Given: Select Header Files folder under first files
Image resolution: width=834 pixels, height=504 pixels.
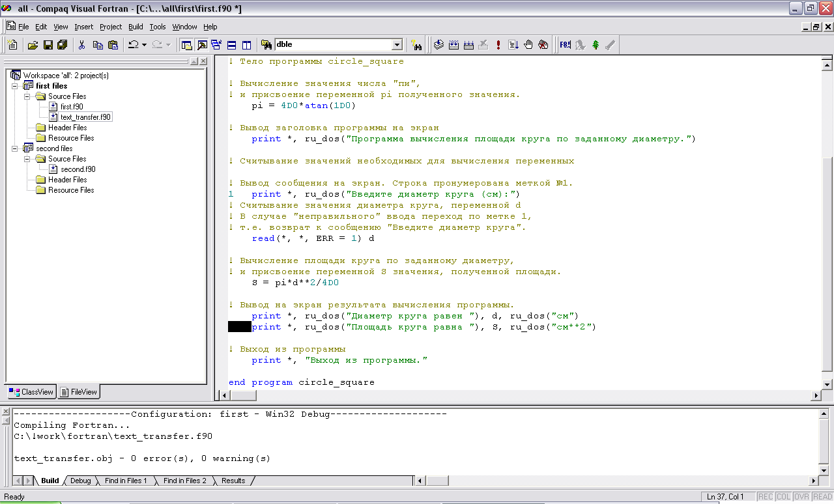Looking at the screenshot, I should click(x=67, y=128).
